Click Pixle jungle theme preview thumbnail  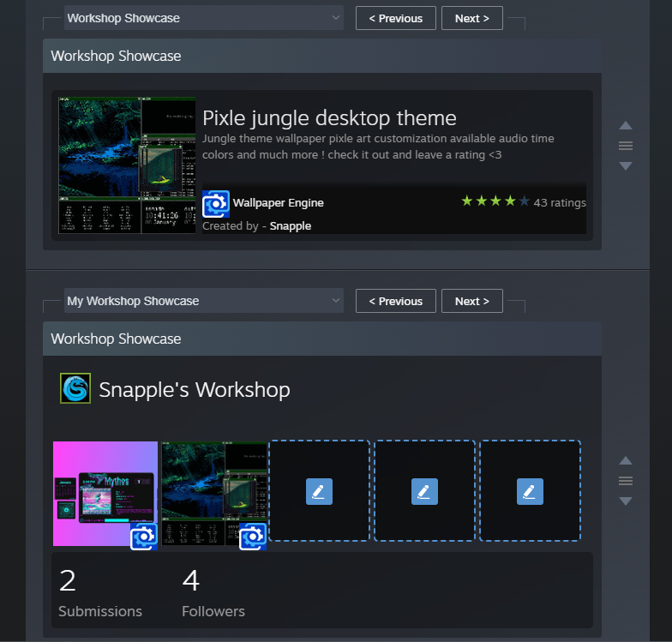pyautogui.click(x=127, y=165)
